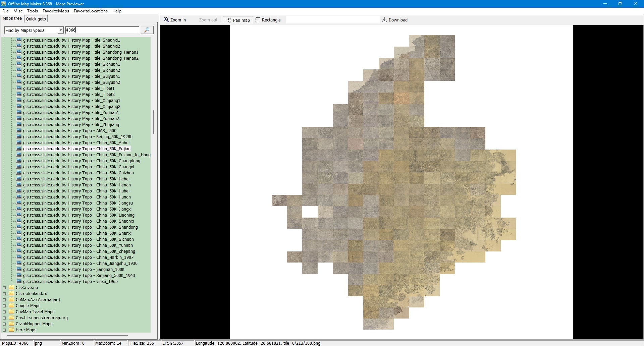The height and width of the screenshot is (346, 644).
Task: Click the search text field containing 4366
Action: [x=102, y=30]
